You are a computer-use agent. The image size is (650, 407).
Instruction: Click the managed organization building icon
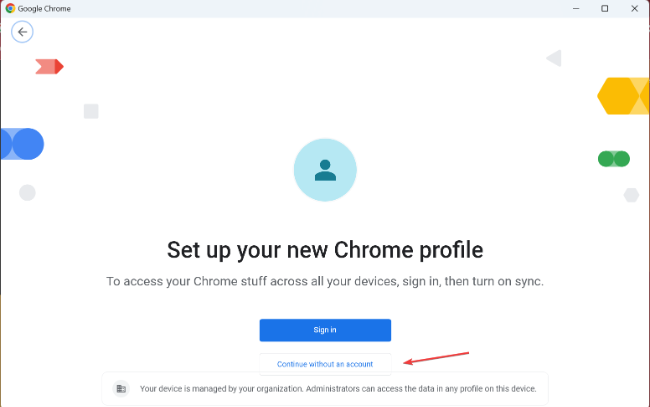coord(121,388)
